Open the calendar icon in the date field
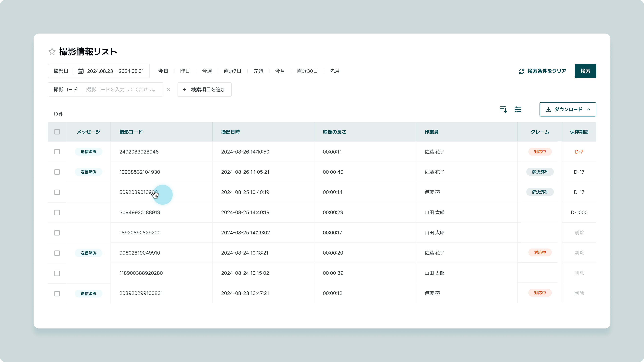This screenshot has height=362, width=644. tap(80, 71)
